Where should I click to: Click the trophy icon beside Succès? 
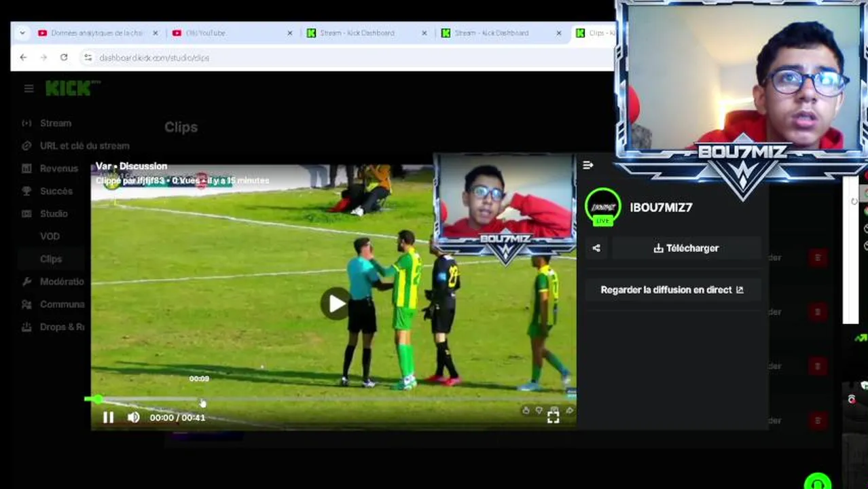[26, 191]
